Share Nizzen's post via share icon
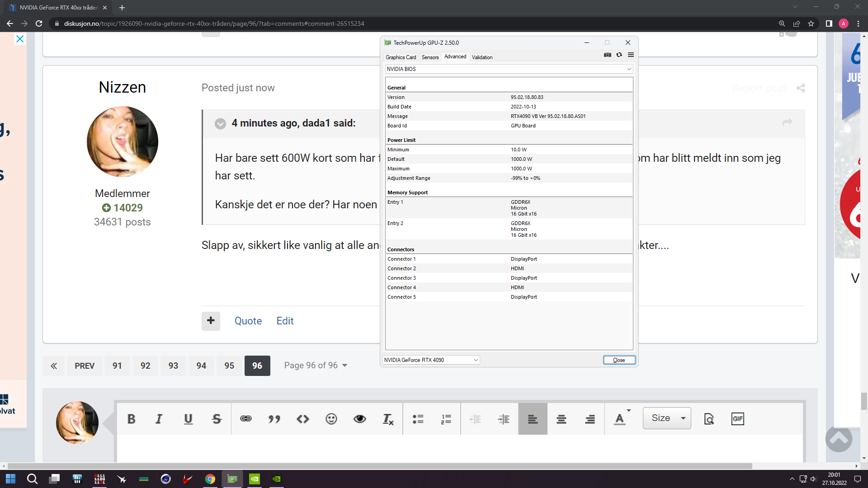Image resolution: width=868 pixels, height=488 pixels. click(x=801, y=88)
